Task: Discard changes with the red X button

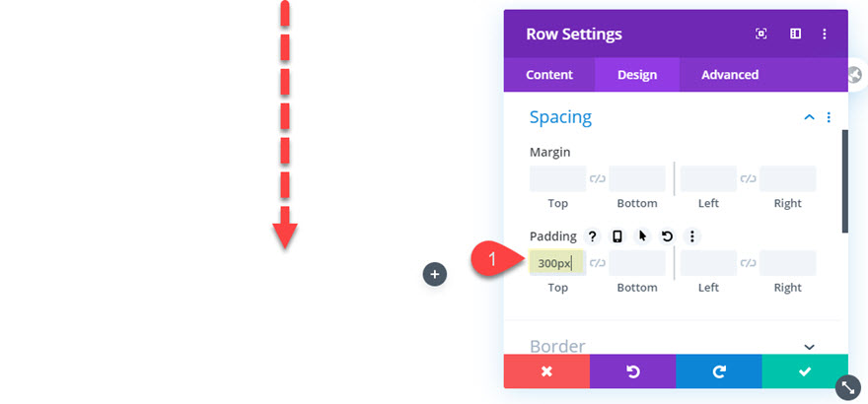Action: [x=546, y=371]
